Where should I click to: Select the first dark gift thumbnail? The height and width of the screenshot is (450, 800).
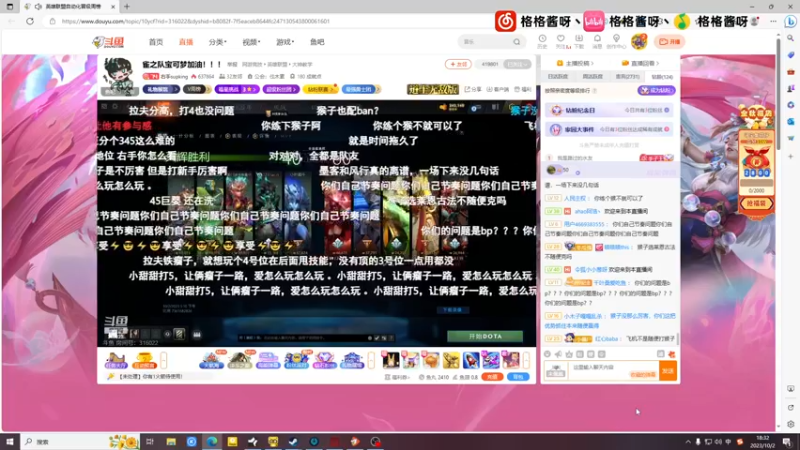pos(391,360)
